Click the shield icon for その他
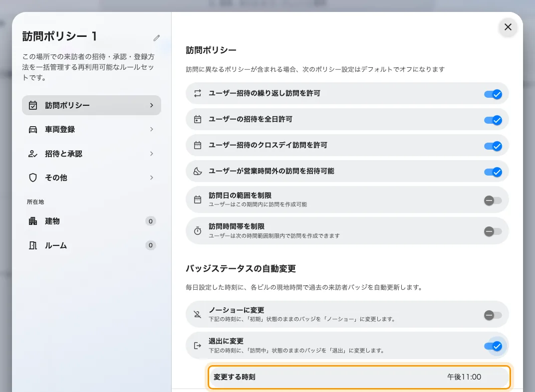This screenshot has height=392, width=535. (x=33, y=178)
